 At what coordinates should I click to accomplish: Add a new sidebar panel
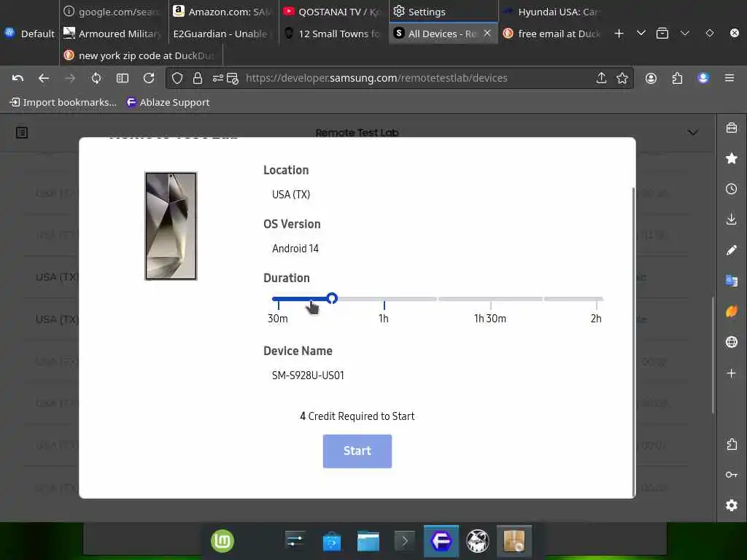click(732, 373)
